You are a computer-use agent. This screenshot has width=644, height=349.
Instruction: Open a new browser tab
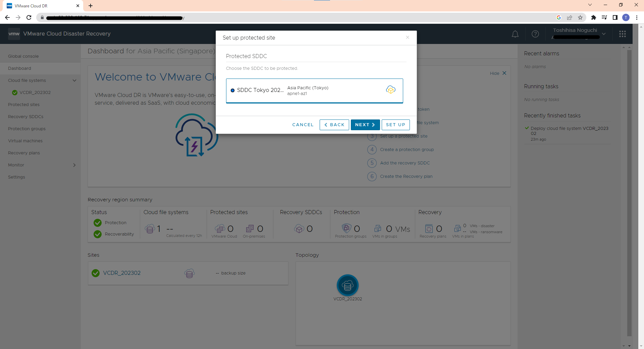91,6
